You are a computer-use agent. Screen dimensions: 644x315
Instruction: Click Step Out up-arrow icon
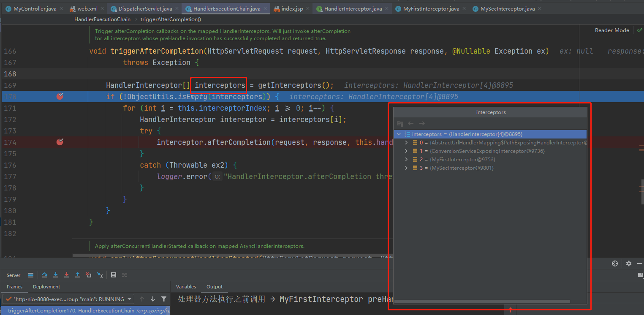[78, 275]
